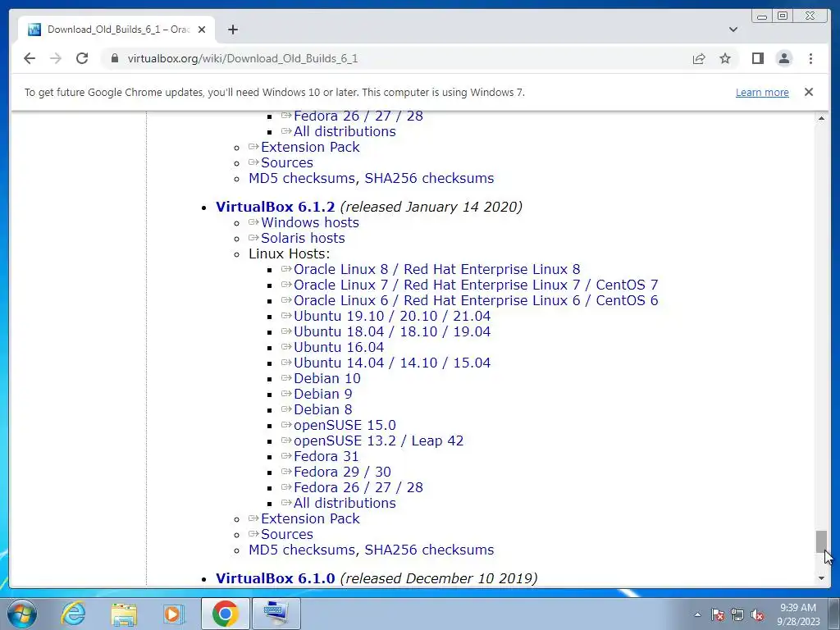This screenshot has width=840, height=630.
Task: Expand the tab search dropdown arrow
Action: pos(733,30)
